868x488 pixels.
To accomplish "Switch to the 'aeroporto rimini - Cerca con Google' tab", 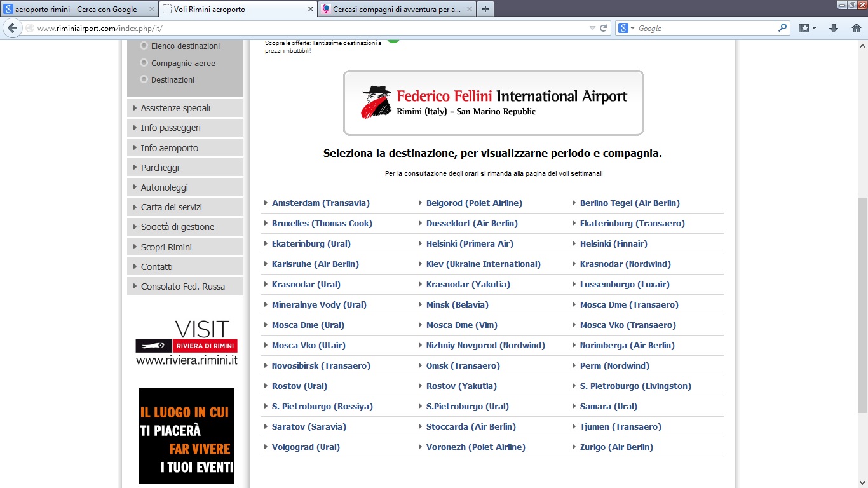I will click(76, 10).
